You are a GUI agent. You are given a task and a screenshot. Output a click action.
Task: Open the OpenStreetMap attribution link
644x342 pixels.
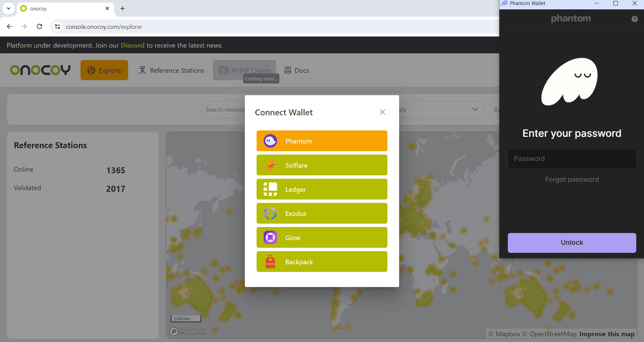click(x=549, y=334)
